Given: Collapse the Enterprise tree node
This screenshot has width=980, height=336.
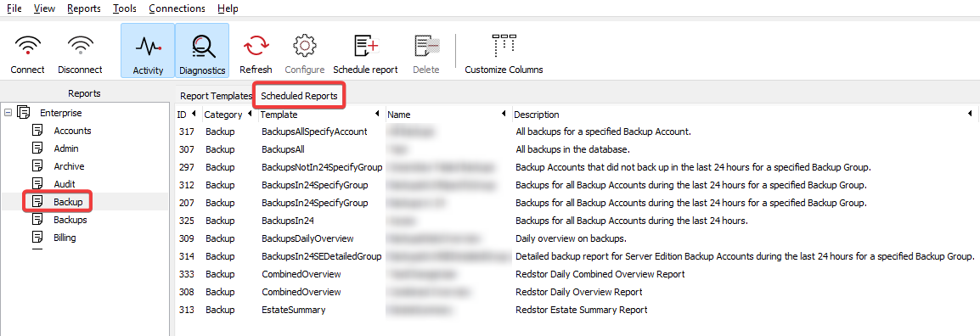Looking at the screenshot, I should (8, 113).
